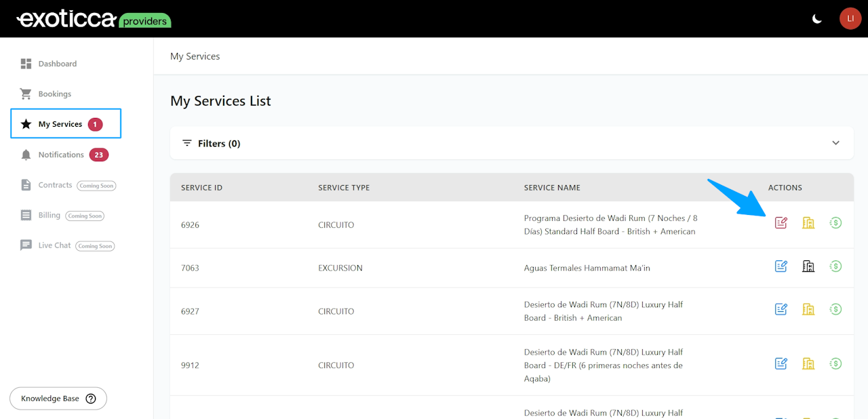The image size is (868, 419).
Task: Edit the Aguas Termales Hammamat Ma'in service
Action: (x=781, y=266)
